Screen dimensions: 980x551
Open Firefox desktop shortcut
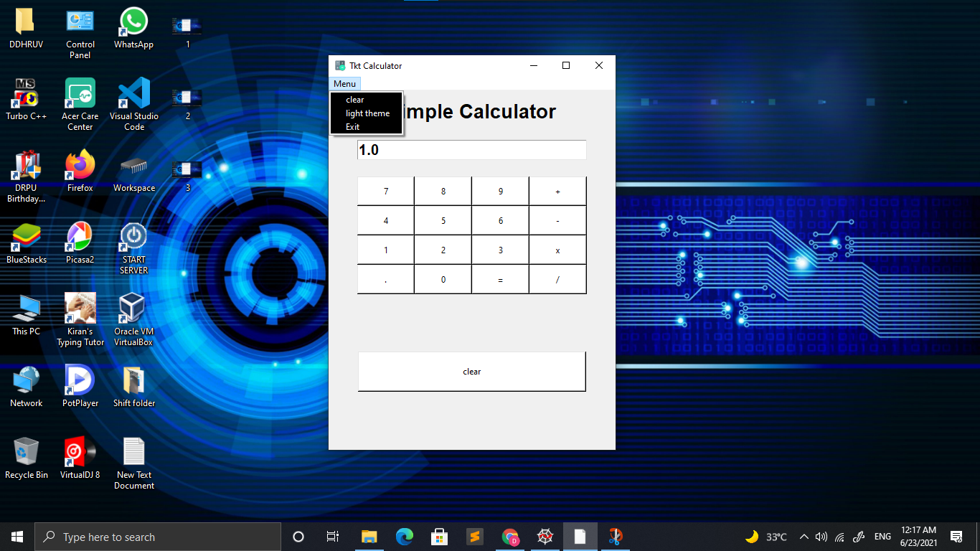click(x=80, y=172)
